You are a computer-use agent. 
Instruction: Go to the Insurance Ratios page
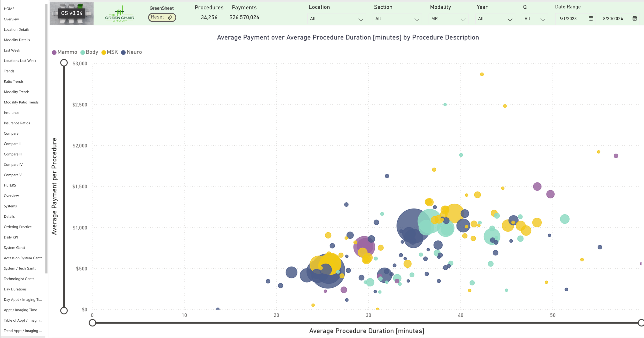click(17, 123)
